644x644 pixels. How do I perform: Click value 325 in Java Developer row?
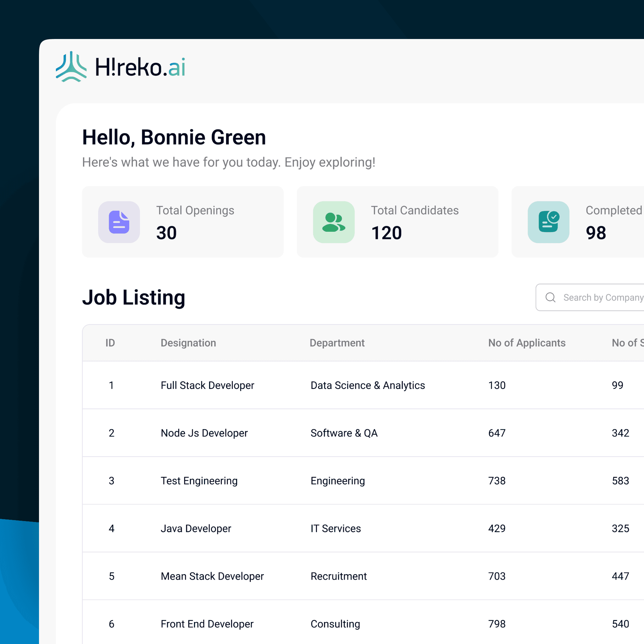pos(620,528)
